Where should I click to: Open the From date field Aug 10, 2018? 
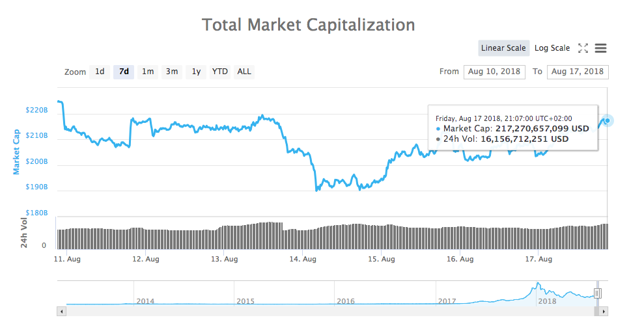[494, 72]
